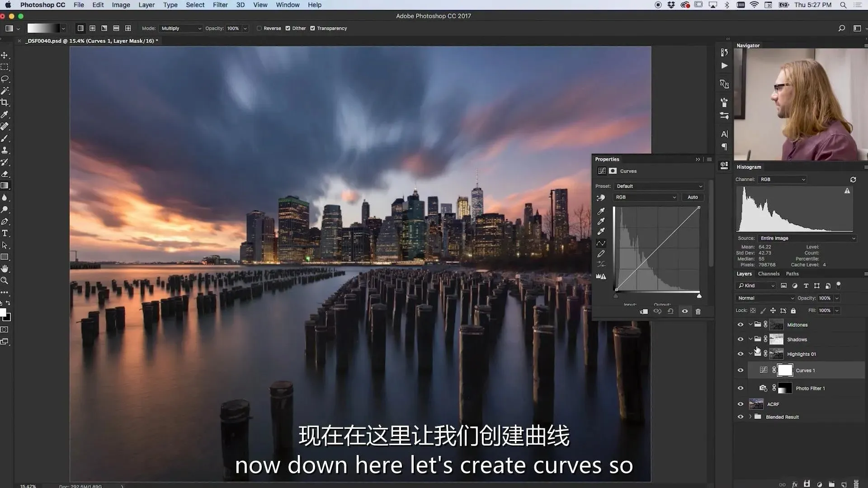Enable the Reverse gradient checkbox
The height and width of the screenshot is (488, 868).
pyautogui.click(x=259, y=28)
